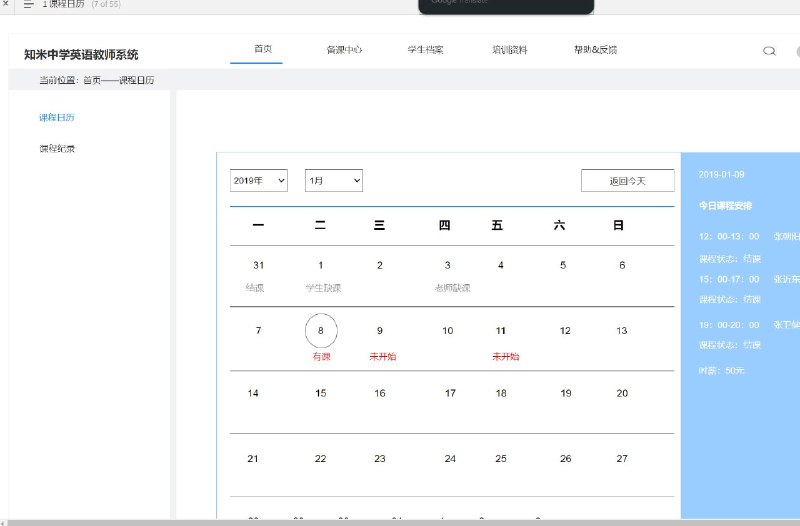Select date 22 on the calendar
The width and height of the screenshot is (800, 526).
point(320,459)
